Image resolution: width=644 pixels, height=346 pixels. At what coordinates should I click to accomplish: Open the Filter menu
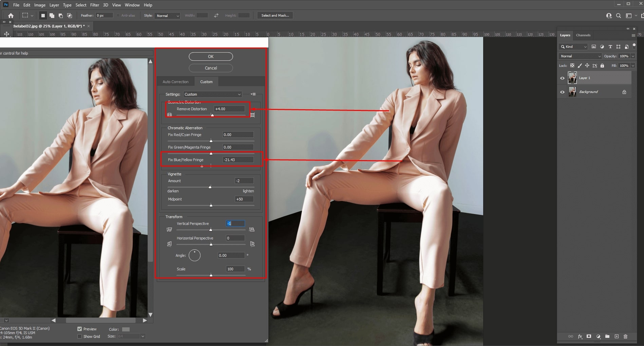pos(94,5)
